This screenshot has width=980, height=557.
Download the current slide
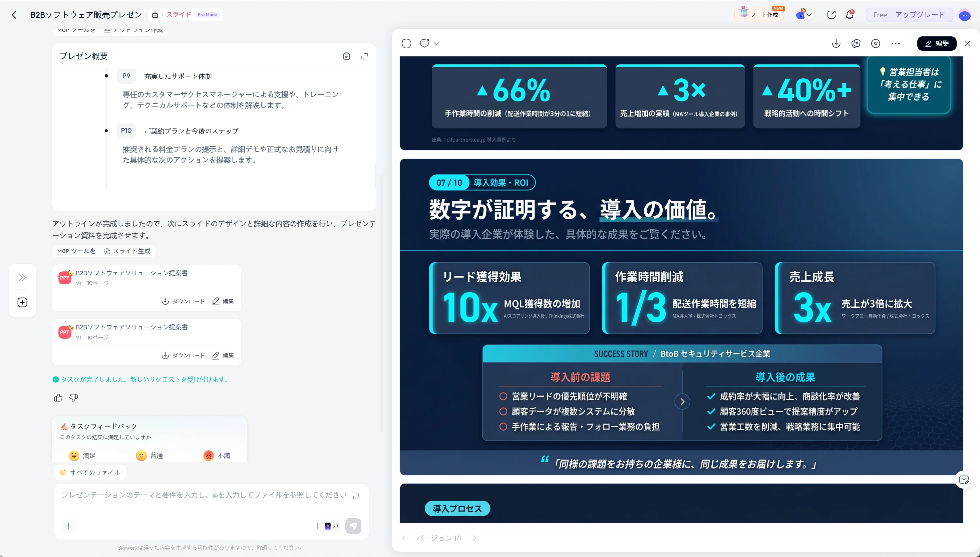click(836, 43)
